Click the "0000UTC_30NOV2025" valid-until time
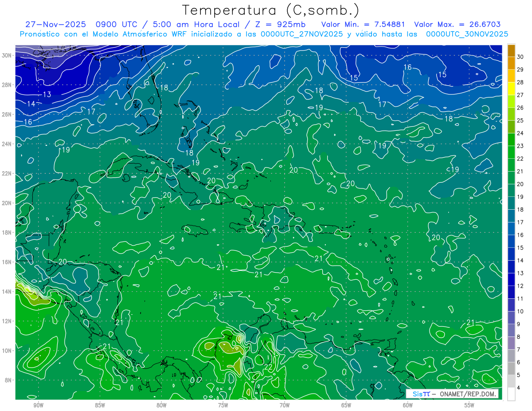Image resolution: width=532 pixels, height=411 pixels. (467, 34)
